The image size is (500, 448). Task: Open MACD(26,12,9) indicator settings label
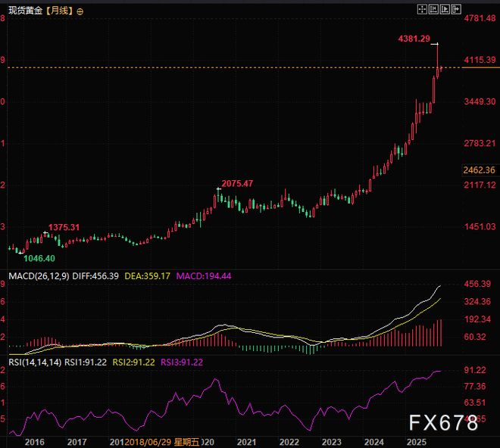(35, 276)
